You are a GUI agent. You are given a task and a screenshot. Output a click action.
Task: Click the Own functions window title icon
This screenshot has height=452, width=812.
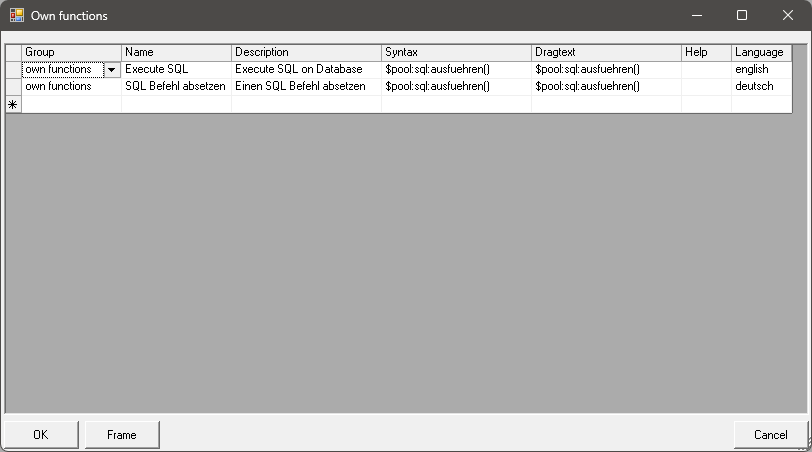[16, 16]
